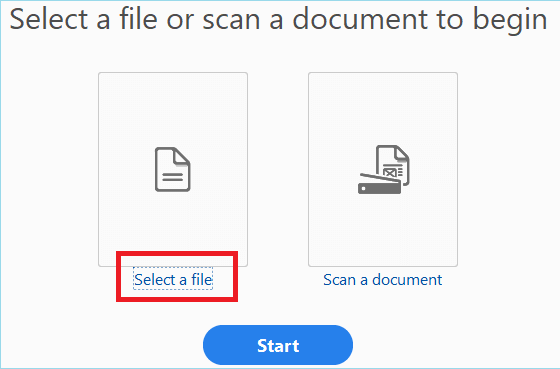This screenshot has width=560, height=369.
Task: Select the card above 'Scan a document'
Action: tap(383, 169)
